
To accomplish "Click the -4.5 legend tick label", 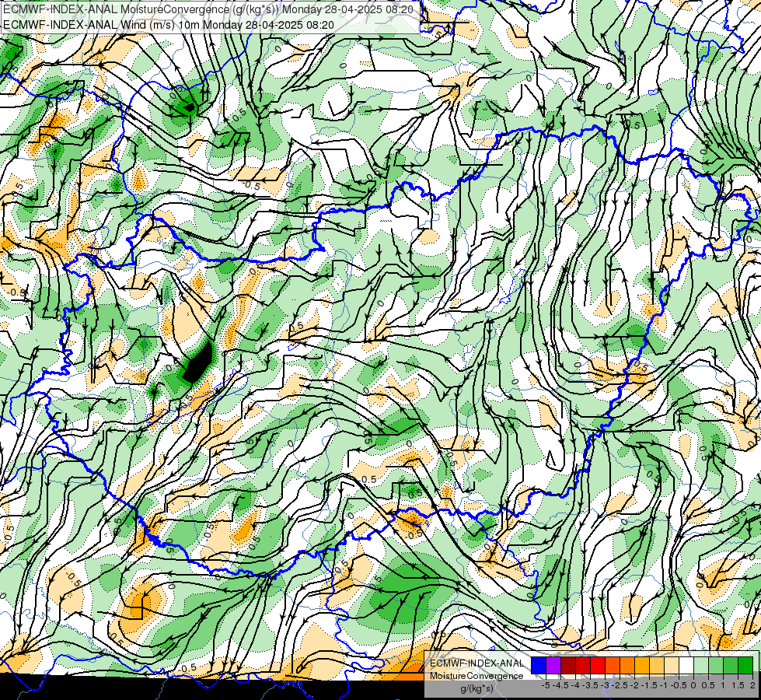I will coord(560,685).
